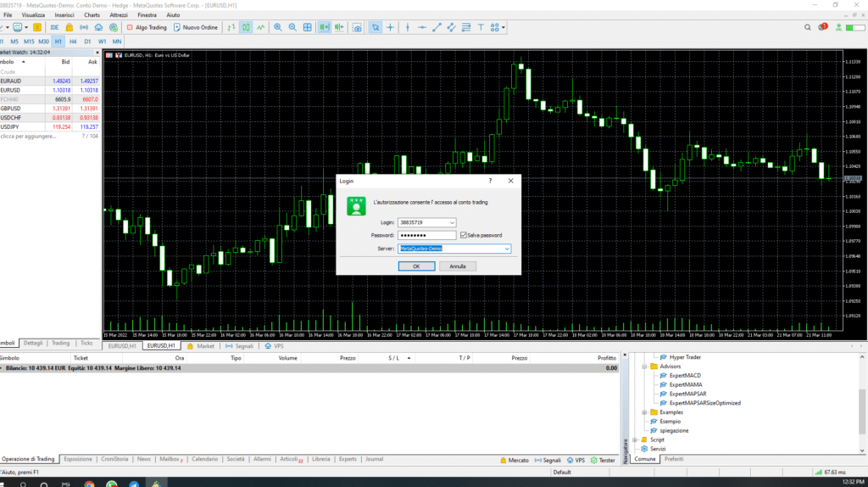Select the vertical line drawing tool

(408, 27)
